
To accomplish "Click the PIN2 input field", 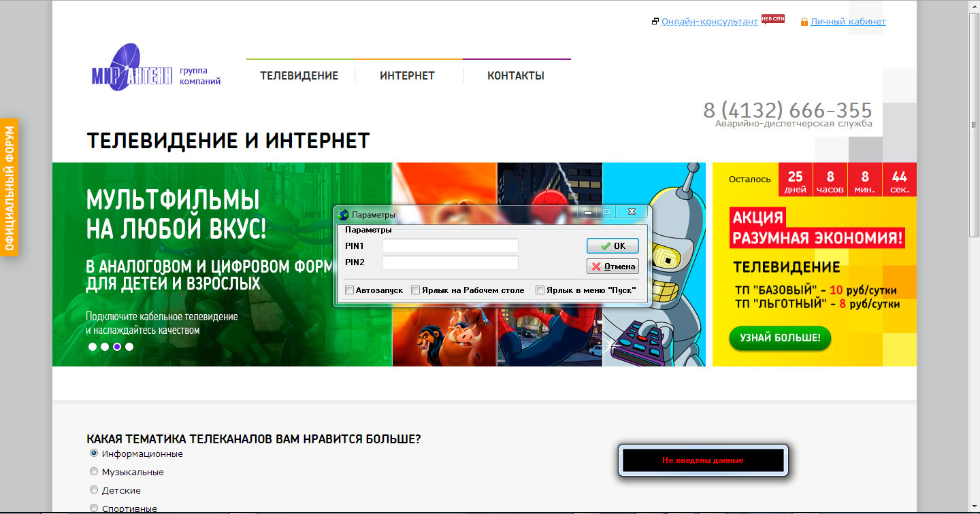I will [x=451, y=262].
